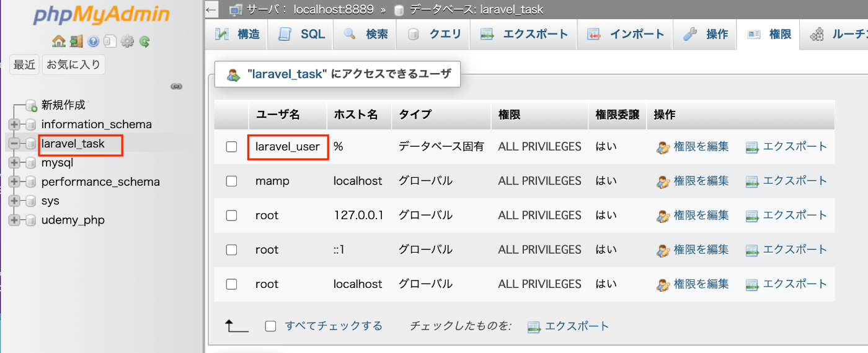The image size is (868, 353).
Task: Select the laravel_task database in tree
Action: click(73, 144)
